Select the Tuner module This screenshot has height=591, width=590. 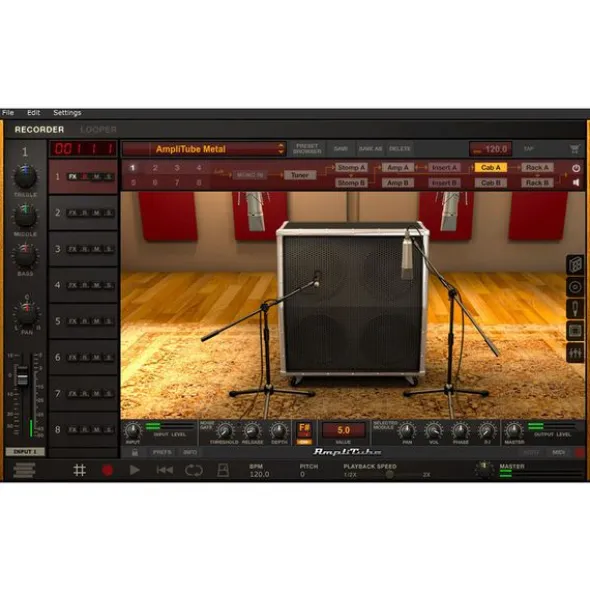[x=300, y=175]
